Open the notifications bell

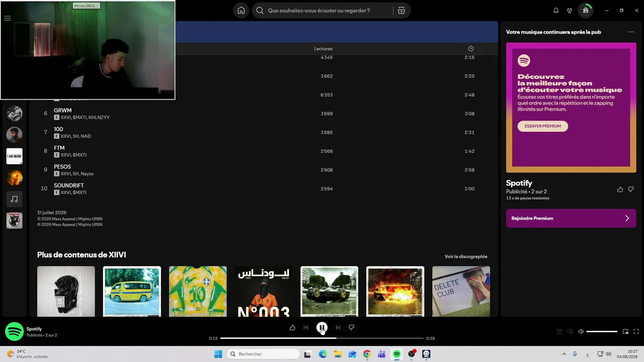[556, 11]
